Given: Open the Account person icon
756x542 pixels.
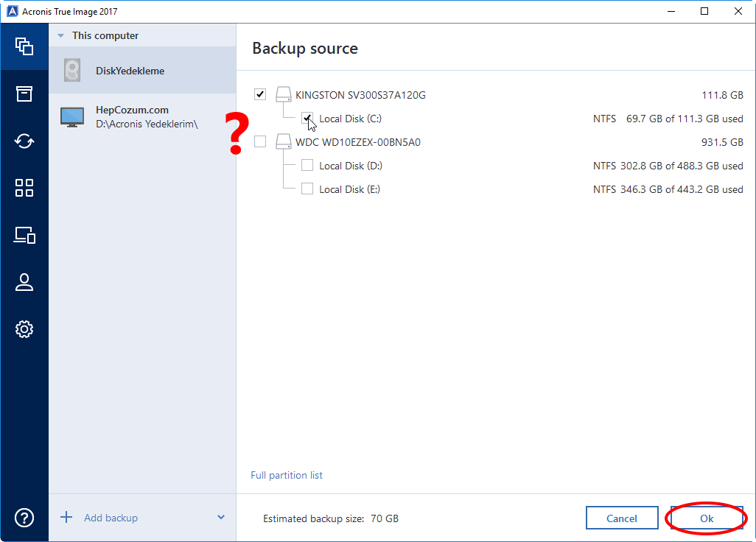Looking at the screenshot, I should [x=24, y=282].
